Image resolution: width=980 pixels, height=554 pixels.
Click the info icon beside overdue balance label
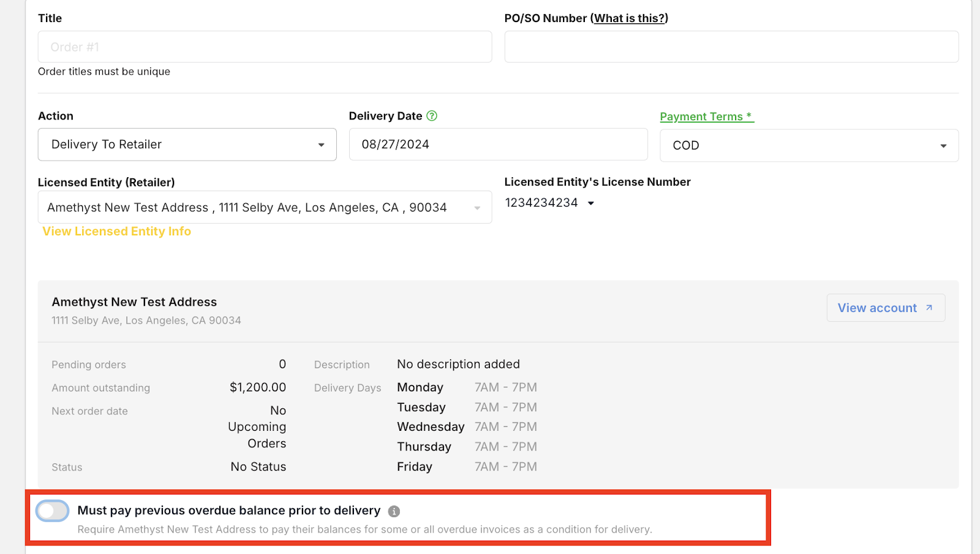coord(395,510)
